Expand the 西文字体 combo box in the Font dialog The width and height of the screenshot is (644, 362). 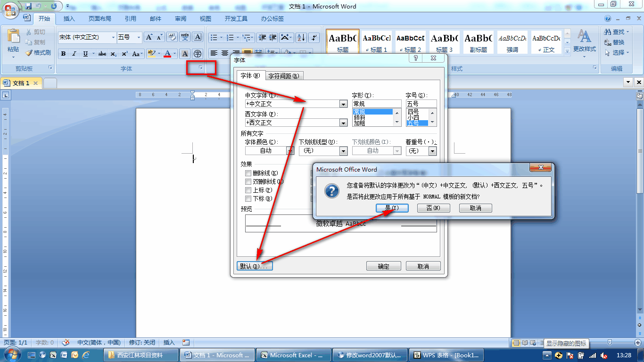click(x=343, y=123)
